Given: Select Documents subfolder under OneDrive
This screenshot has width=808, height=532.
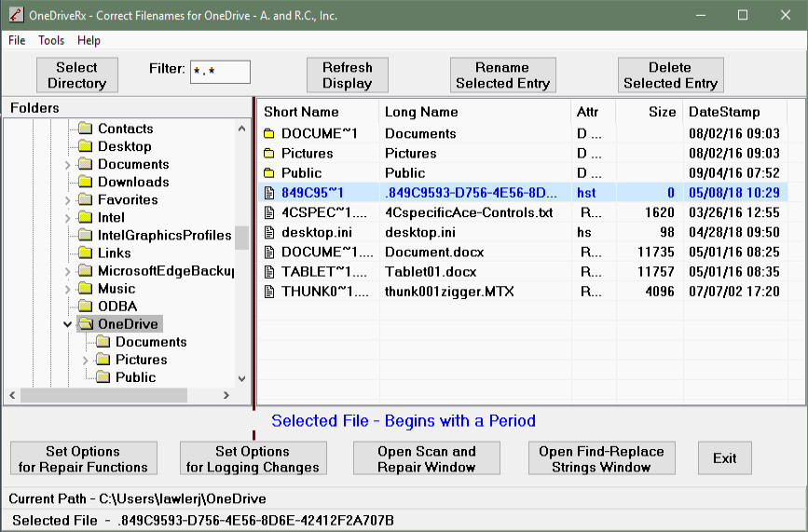Looking at the screenshot, I should pyautogui.click(x=151, y=341).
